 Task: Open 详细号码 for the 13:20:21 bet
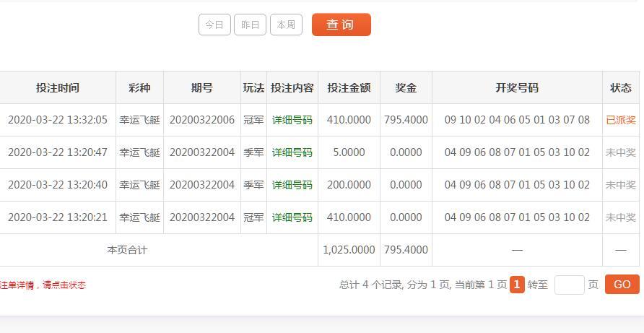pyautogui.click(x=292, y=217)
